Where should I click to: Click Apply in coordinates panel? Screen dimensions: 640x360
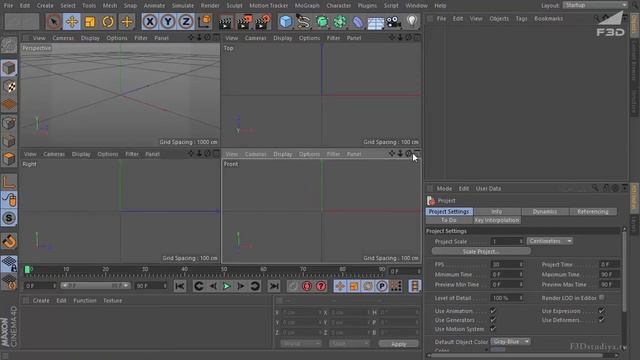tap(398, 344)
